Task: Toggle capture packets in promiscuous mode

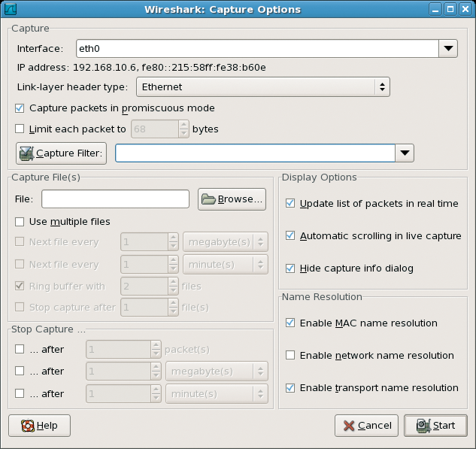Action: click(x=20, y=108)
